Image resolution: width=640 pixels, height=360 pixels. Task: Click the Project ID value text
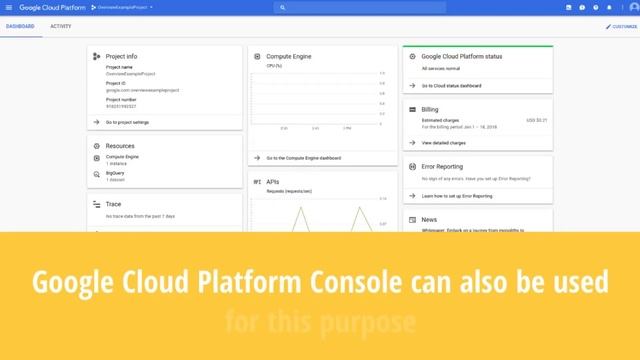(142, 90)
